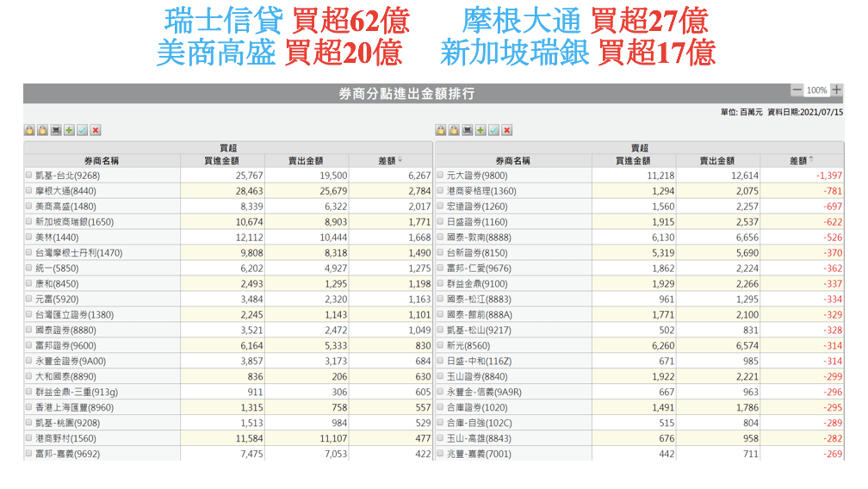
Task: Click the print icon in left table toolbar
Action: coord(56,130)
